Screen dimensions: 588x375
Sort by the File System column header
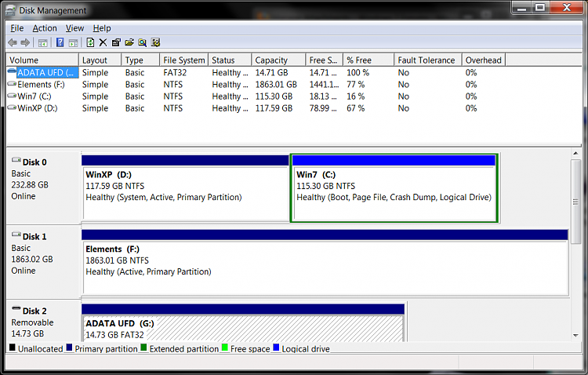point(184,60)
